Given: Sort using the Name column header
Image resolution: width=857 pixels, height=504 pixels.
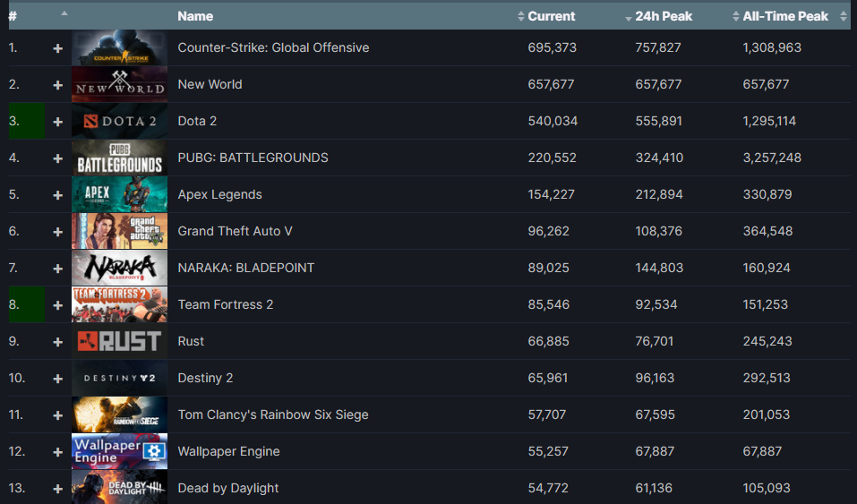Looking at the screenshot, I should [195, 16].
